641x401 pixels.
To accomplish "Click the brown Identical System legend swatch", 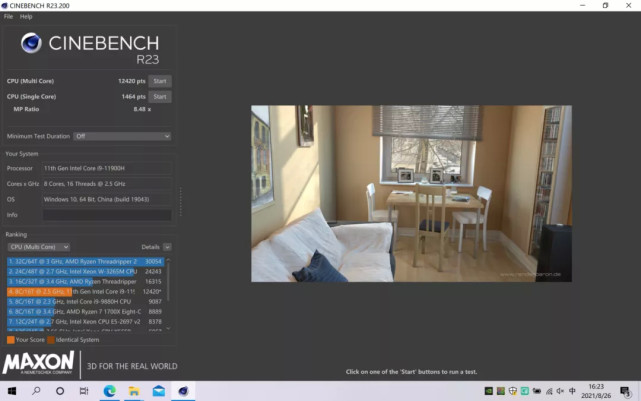I will point(51,340).
